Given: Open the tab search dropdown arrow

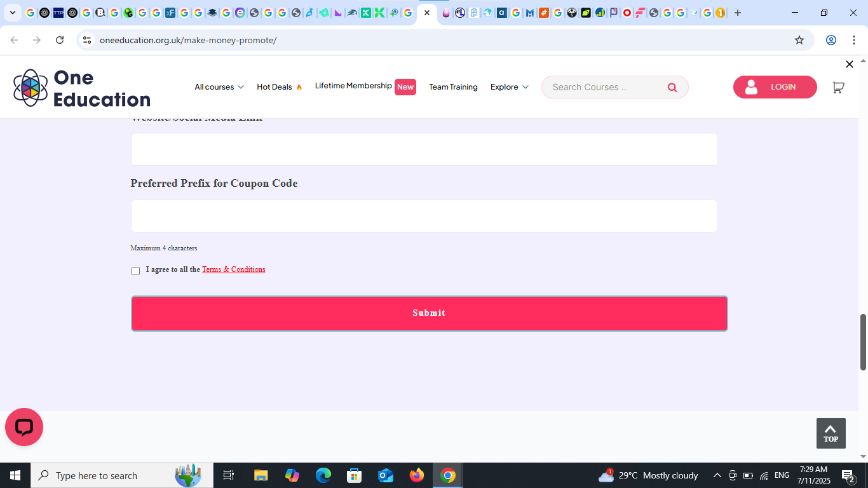Looking at the screenshot, I should 12,13.
